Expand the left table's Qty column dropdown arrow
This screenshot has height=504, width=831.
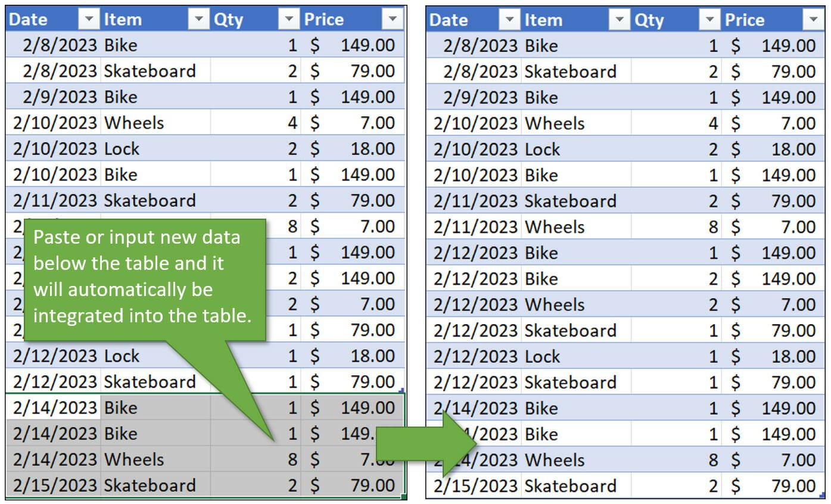point(289,18)
